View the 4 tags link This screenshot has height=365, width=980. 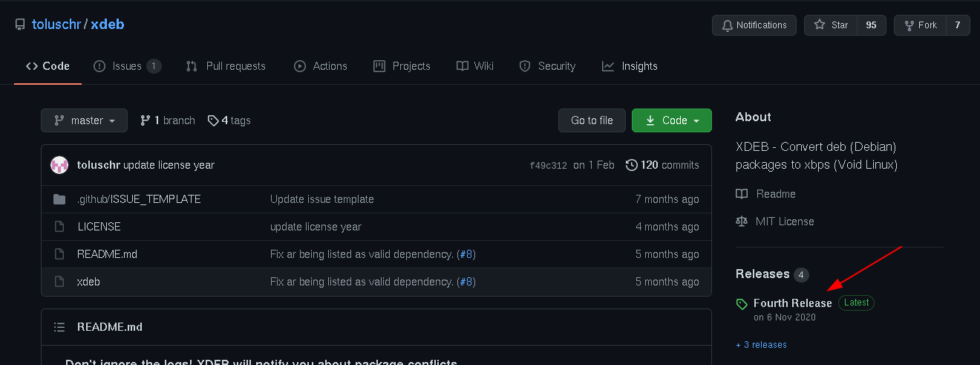coord(229,120)
